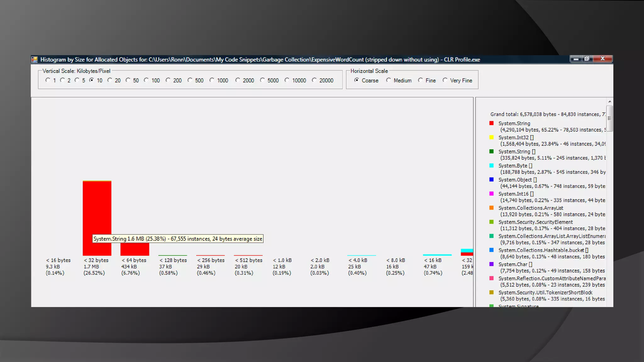Screen dimensions: 644x362
Task: Select vertical scale 500 radio button
Action: click(190, 80)
